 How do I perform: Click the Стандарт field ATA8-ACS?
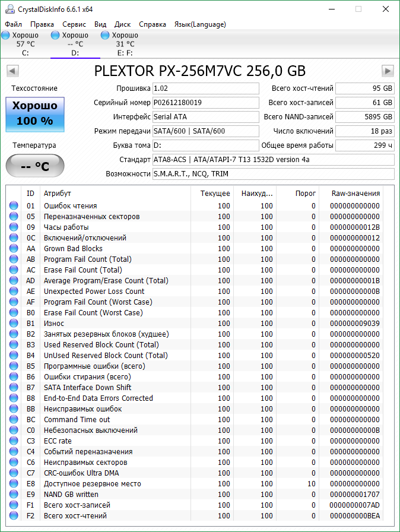[x=274, y=160]
